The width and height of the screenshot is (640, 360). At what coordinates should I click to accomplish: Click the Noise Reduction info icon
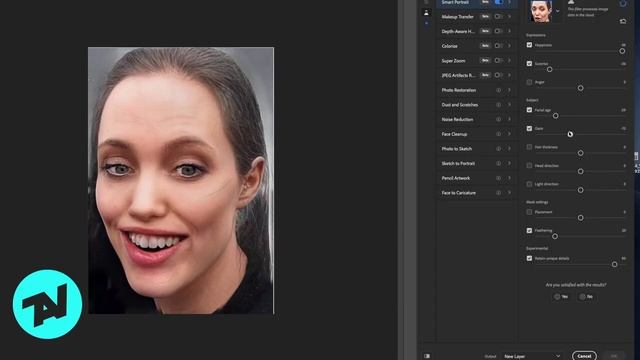pyautogui.click(x=498, y=120)
